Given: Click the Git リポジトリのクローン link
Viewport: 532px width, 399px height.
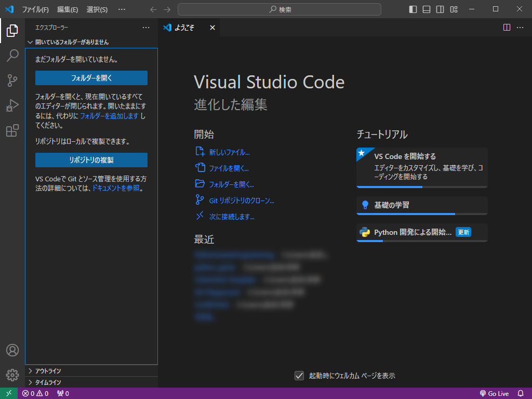Looking at the screenshot, I should [241, 201].
